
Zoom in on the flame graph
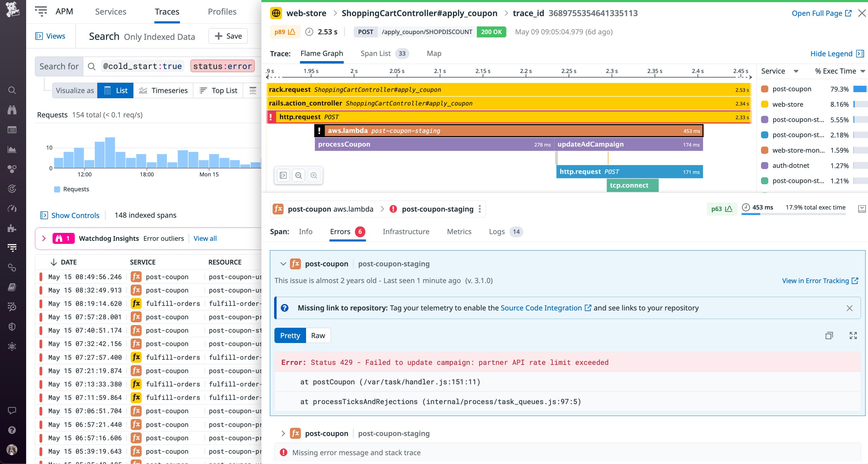[314, 175]
